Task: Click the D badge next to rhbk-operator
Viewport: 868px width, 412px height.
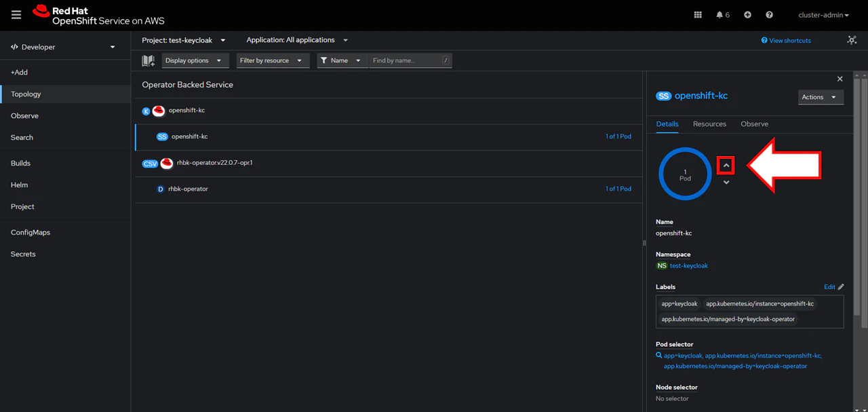Action: point(161,189)
